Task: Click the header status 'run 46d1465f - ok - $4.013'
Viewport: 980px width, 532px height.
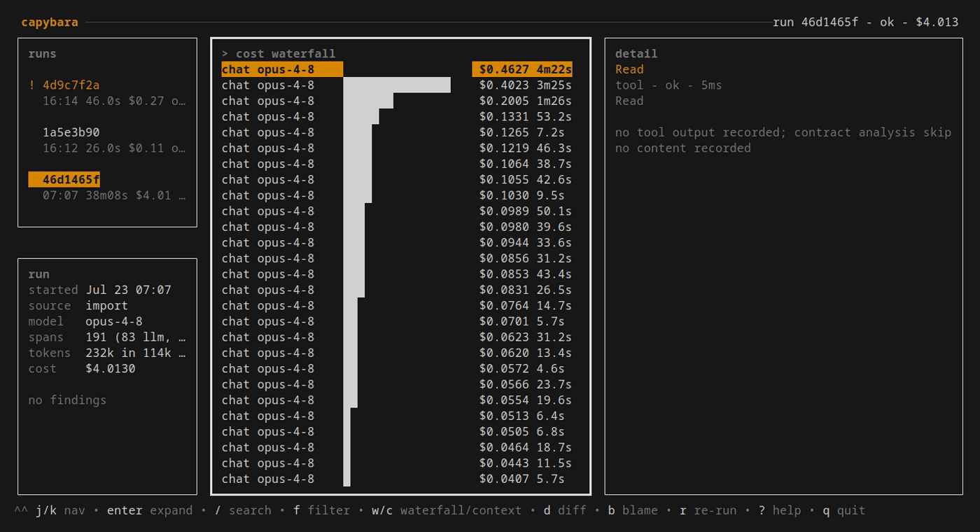Action: point(866,22)
